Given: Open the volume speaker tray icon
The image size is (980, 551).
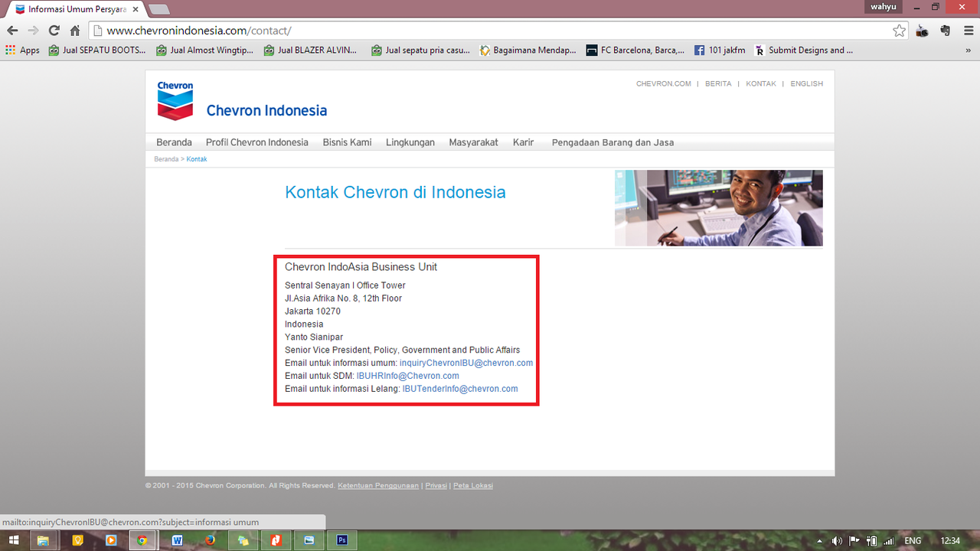Looking at the screenshot, I should [x=838, y=541].
